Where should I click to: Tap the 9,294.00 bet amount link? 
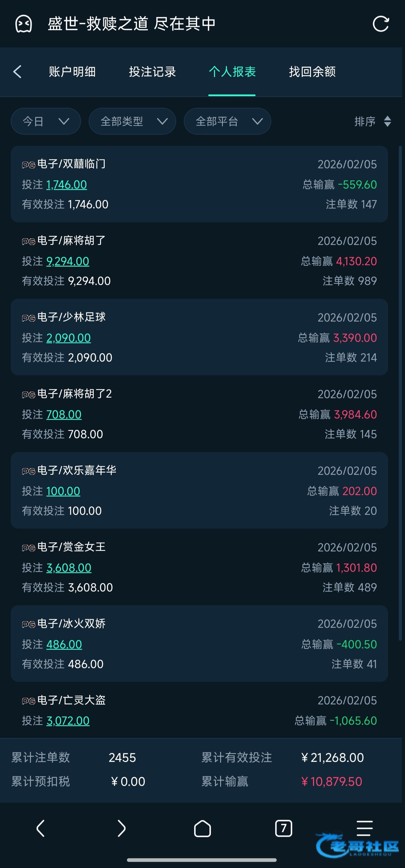68,261
